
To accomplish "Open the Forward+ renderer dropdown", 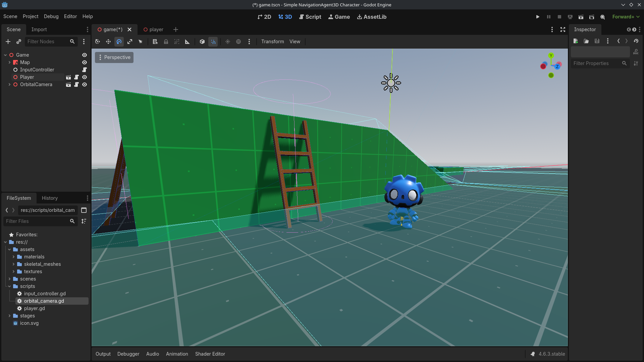I will coord(626,17).
